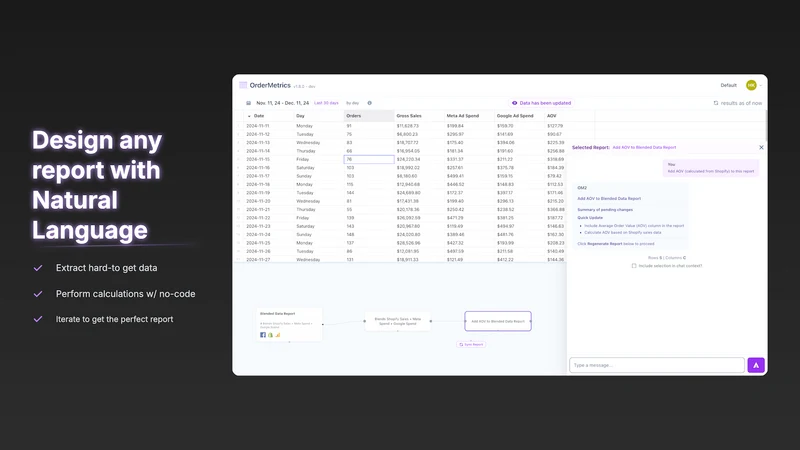This screenshot has width=800, height=450.
Task: Click the results as of now text
Action: (741, 103)
